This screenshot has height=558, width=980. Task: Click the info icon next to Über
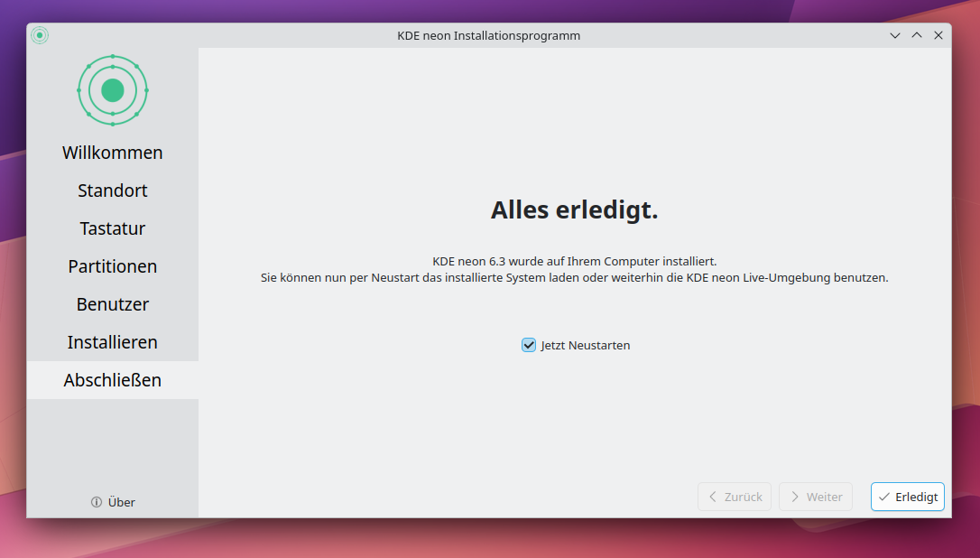point(97,502)
